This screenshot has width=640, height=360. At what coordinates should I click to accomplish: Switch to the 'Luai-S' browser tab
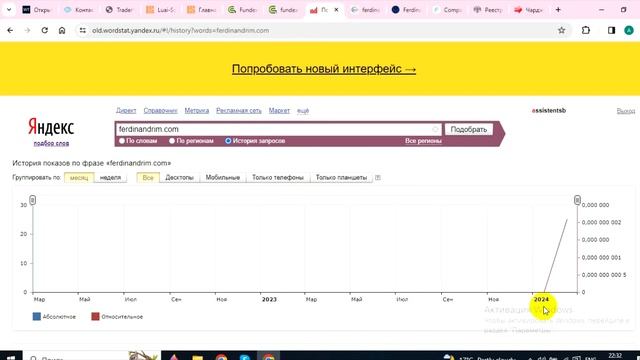(x=160, y=10)
